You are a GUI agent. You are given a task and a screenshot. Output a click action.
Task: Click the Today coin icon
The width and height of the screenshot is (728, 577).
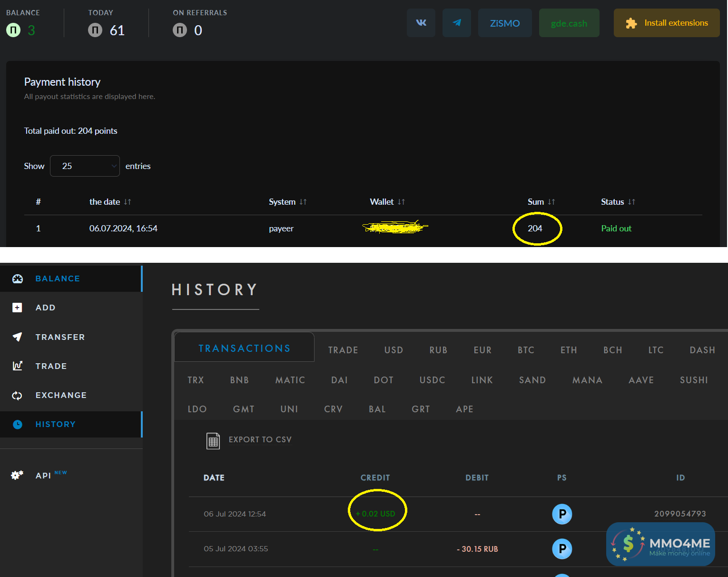point(95,30)
